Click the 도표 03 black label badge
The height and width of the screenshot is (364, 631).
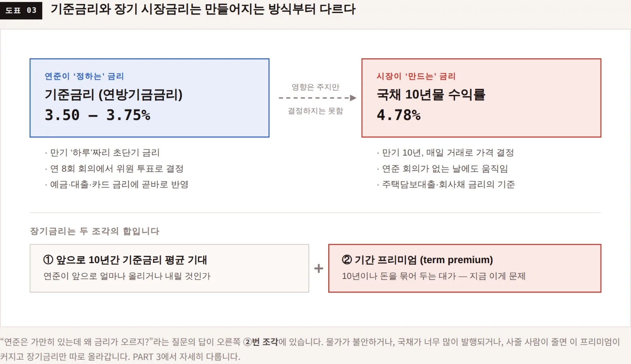click(21, 10)
